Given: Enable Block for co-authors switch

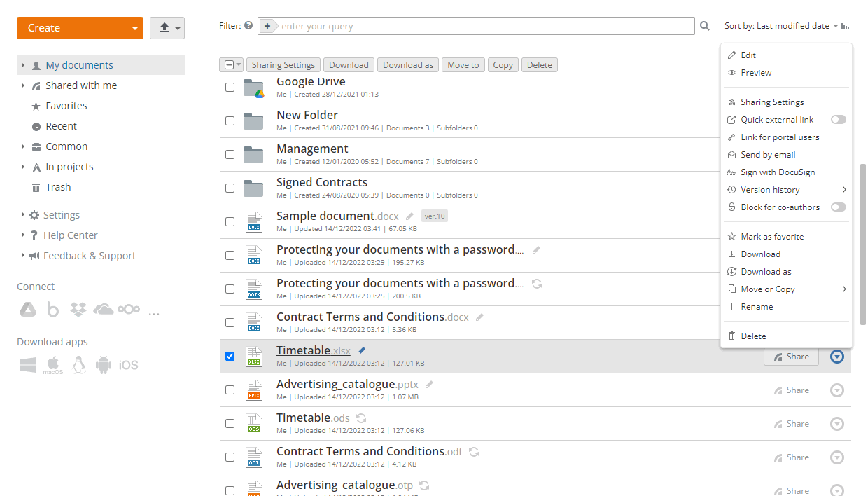Looking at the screenshot, I should 838,207.
